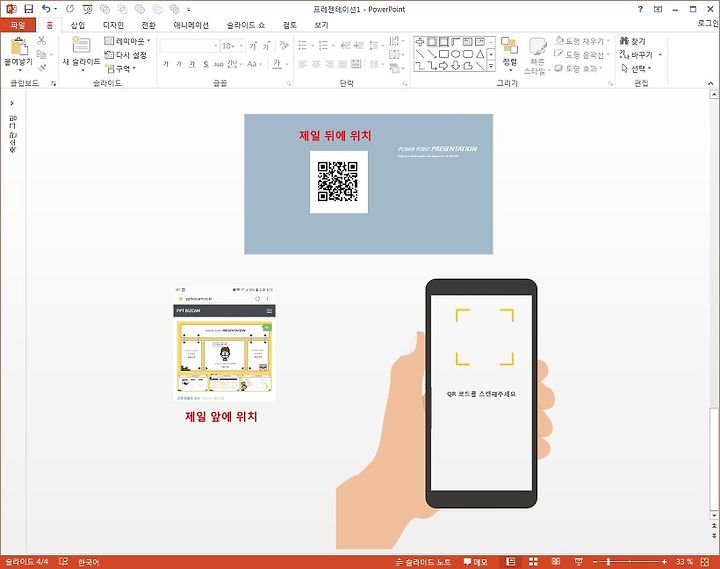
Task: Click Shape Outline (도형 윤곽선) button
Action: [x=582, y=55]
